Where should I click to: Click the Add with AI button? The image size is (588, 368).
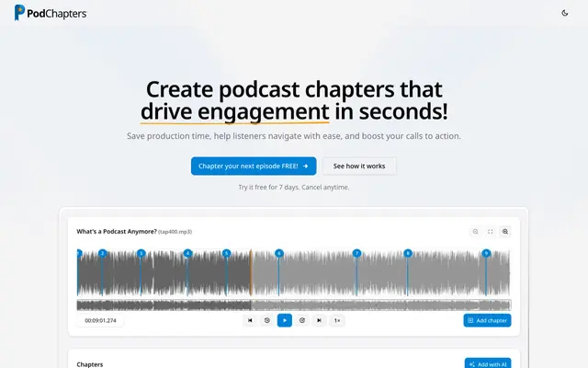coord(488,363)
